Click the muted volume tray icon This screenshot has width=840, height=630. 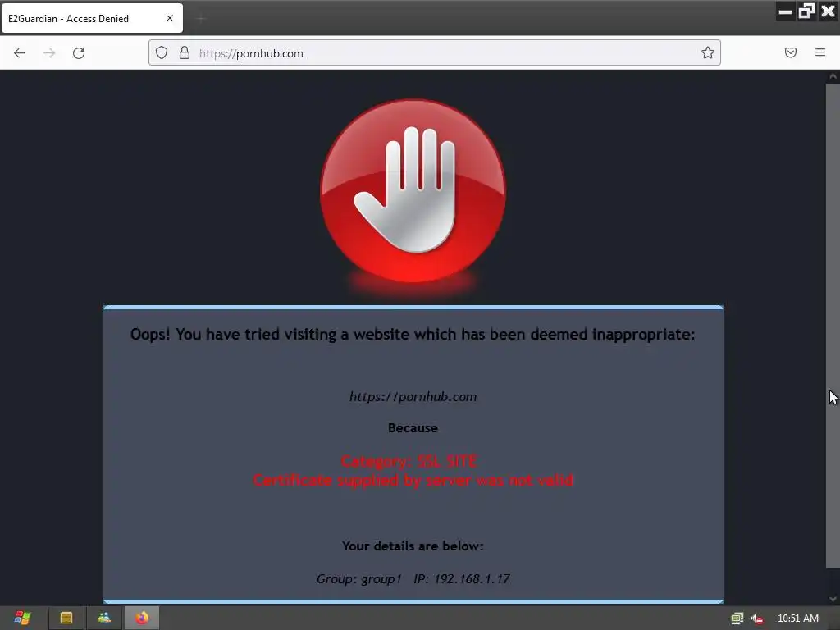[x=757, y=619]
